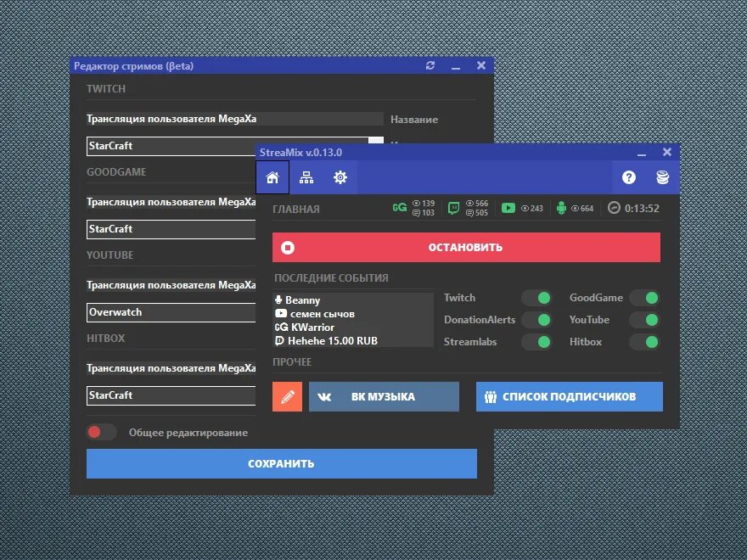Select the семен сычов event row

(353, 314)
